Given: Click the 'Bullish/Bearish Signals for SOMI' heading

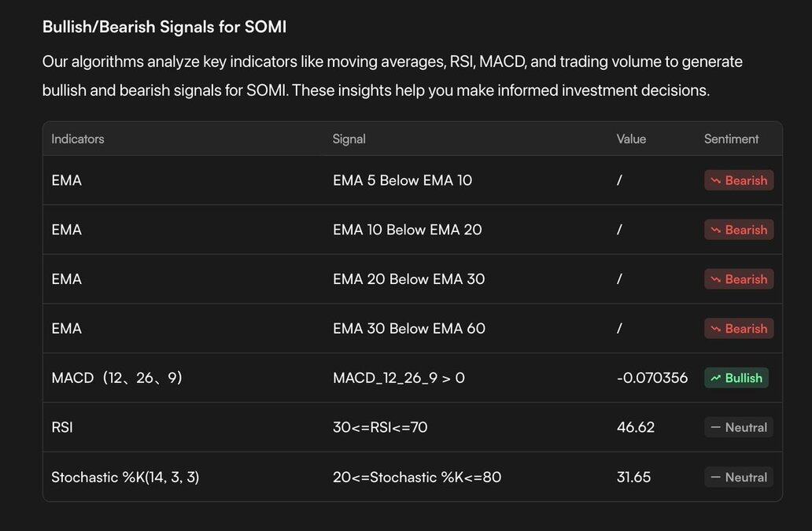Looking at the screenshot, I should [x=164, y=28].
